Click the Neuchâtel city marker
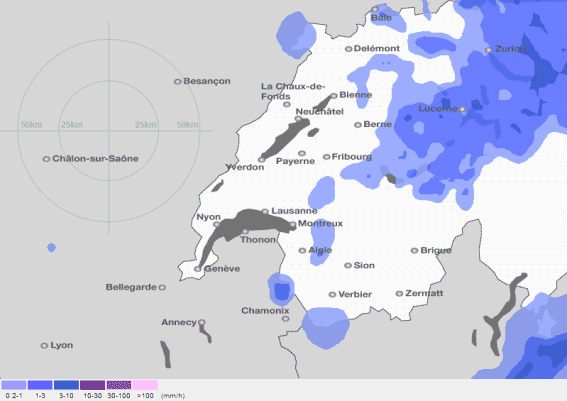Image resolution: width=567 pixels, height=401 pixels. tap(298, 119)
